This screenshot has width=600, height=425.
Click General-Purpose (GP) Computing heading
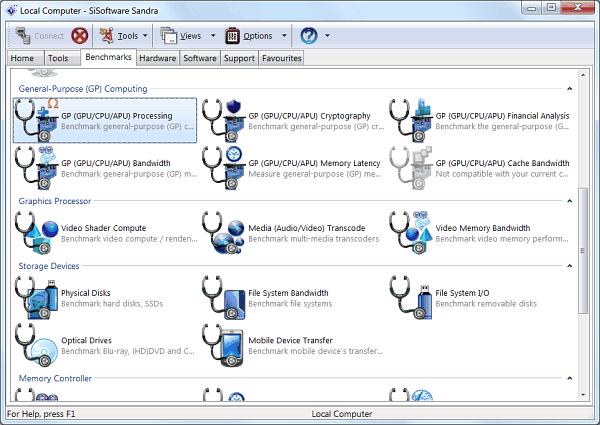[83, 89]
